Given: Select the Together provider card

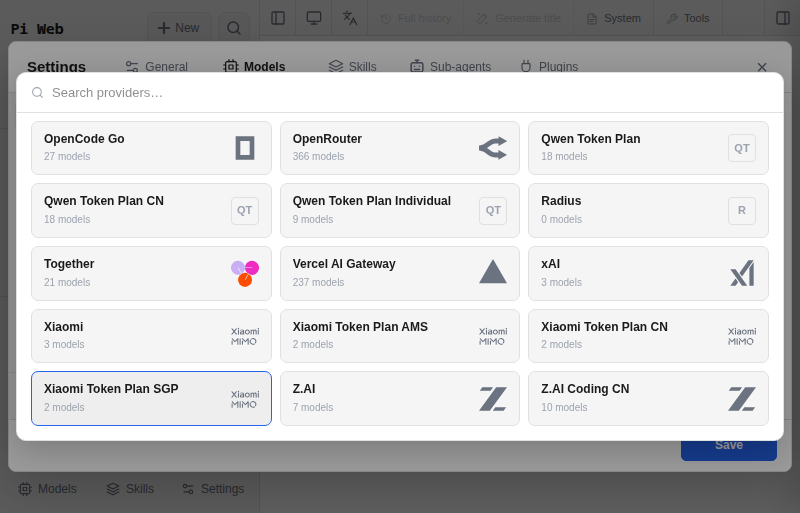Looking at the screenshot, I should click(151, 274).
